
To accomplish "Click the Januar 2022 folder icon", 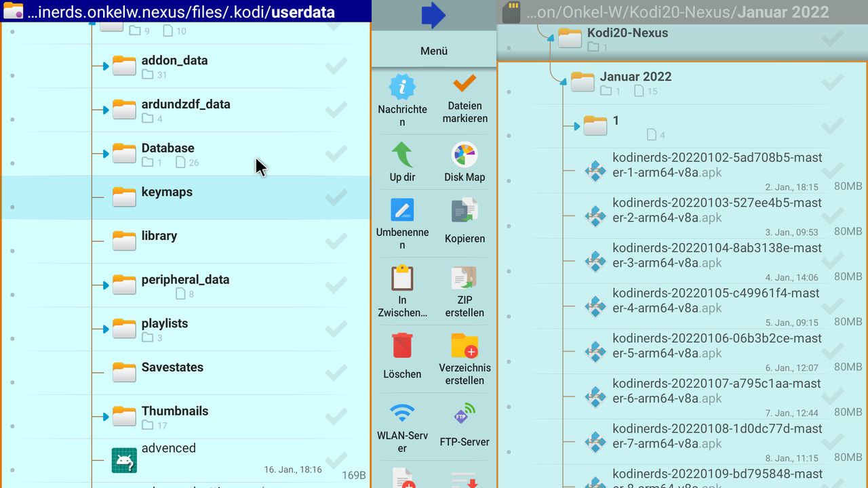I will point(583,83).
